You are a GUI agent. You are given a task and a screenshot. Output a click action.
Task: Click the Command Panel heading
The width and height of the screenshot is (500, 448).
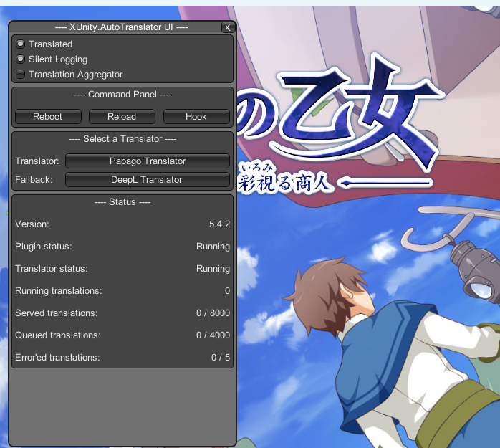(122, 95)
